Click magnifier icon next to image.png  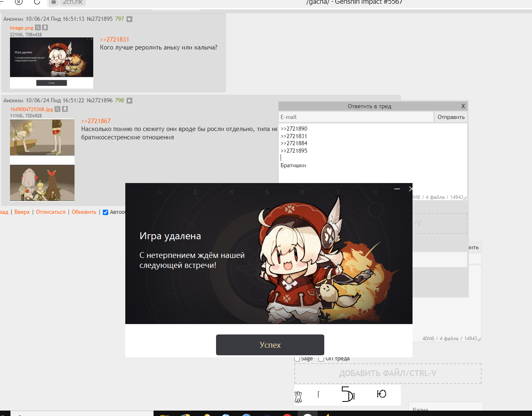[38, 27]
